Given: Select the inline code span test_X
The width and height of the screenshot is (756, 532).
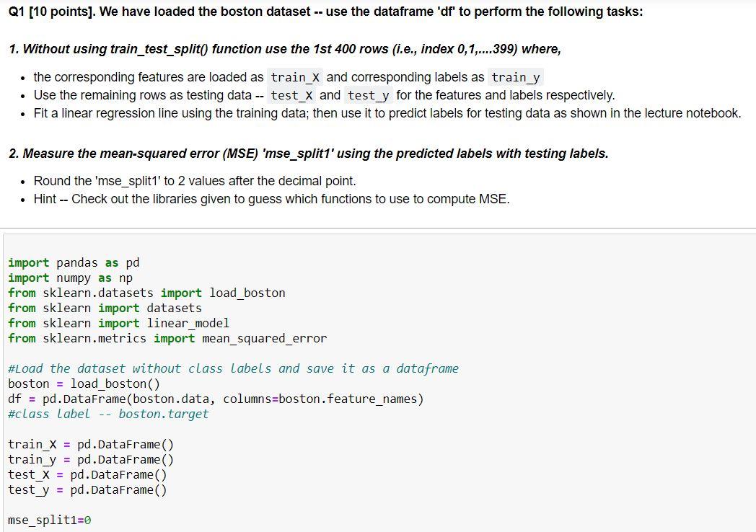Looking at the screenshot, I should pos(291,95).
